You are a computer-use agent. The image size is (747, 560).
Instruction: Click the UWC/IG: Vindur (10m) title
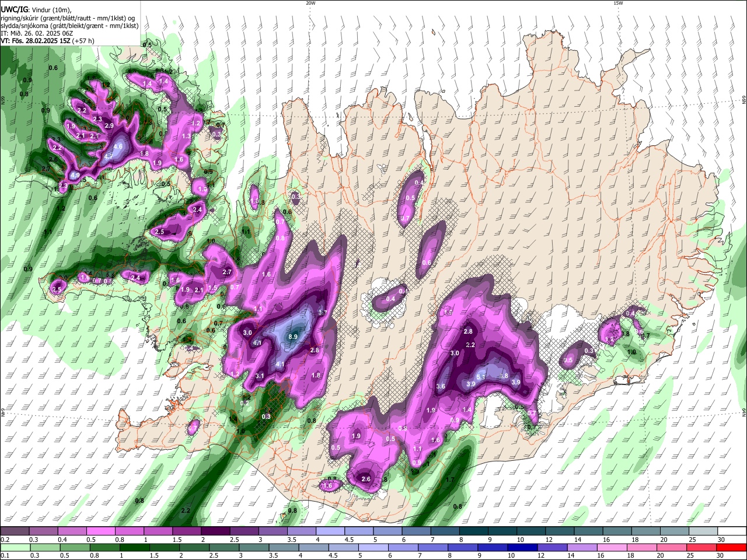(36, 10)
